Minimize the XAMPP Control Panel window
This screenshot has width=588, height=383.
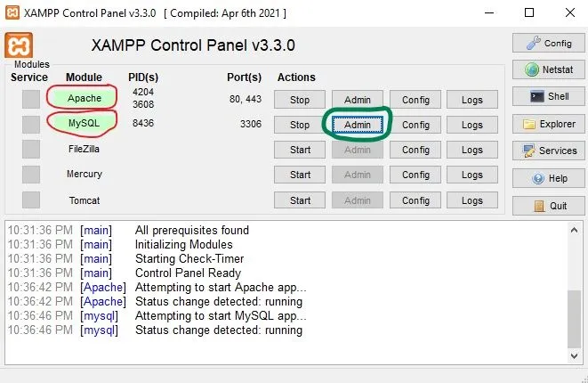(x=489, y=12)
